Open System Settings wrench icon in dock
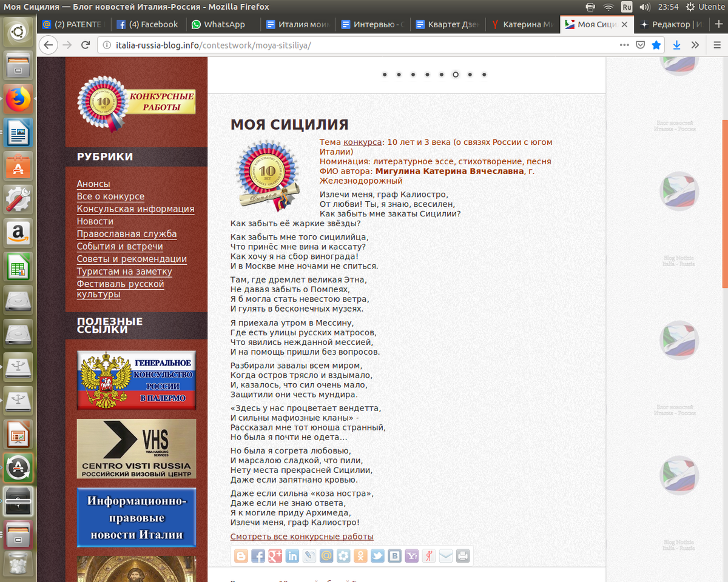Image resolution: width=728 pixels, height=582 pixels. click(18, 199)
